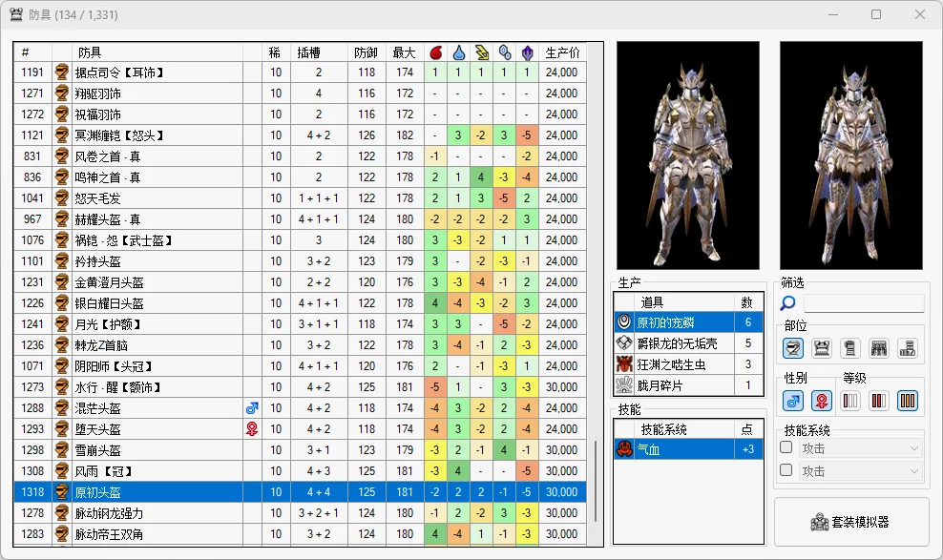Click the female-only icon on 堕天头盔 row

(252, 429)
